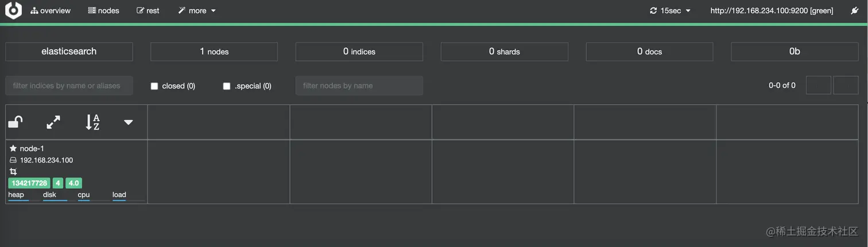Click the sort A-Z icon

[x=92, y=122]
